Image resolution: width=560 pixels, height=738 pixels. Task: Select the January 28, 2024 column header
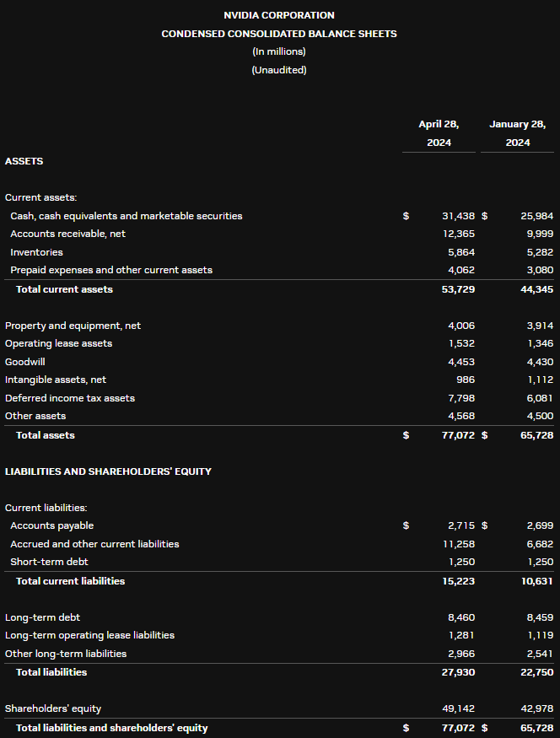(x=518, y=133)
